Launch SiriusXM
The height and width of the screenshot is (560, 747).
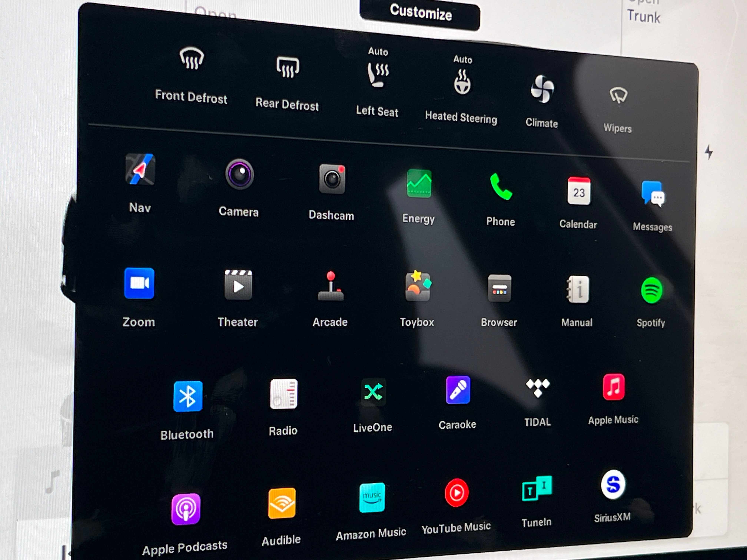[x=613, y=484]
